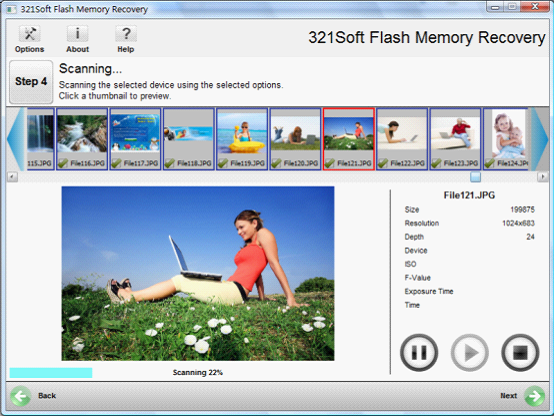
Task: Open the Options tool
Action: (29, 39)
